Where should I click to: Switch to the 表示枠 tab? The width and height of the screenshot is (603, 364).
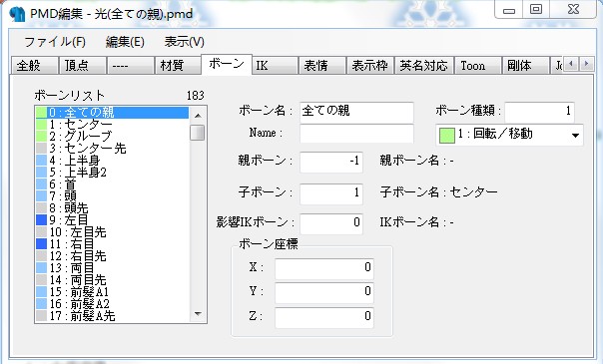click(x=370, y=65)
